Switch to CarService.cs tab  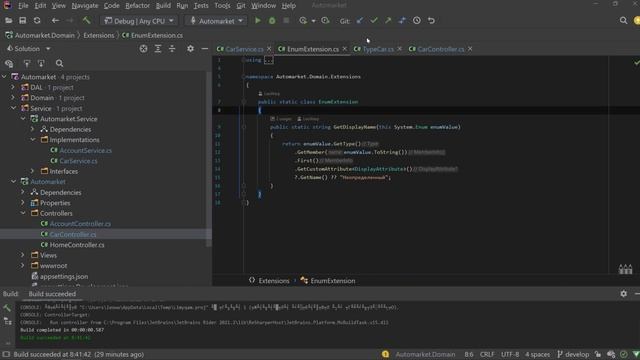(244, 49)
